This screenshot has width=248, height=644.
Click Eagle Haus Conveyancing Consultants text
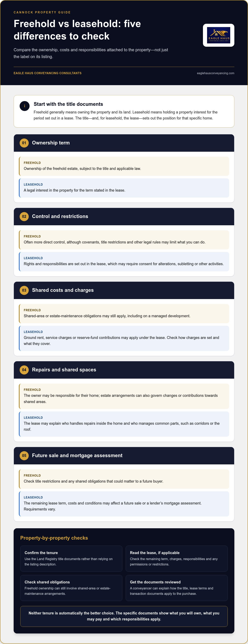[x=48, y=73]
